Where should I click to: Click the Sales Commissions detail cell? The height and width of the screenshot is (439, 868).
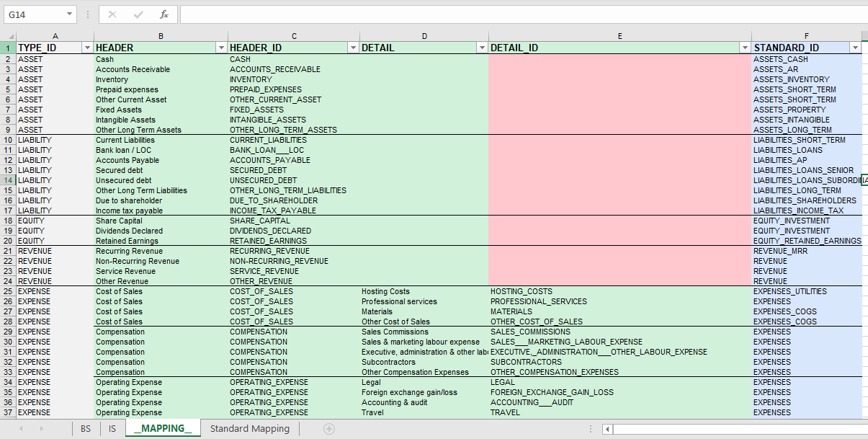click(x=424, y=332)
